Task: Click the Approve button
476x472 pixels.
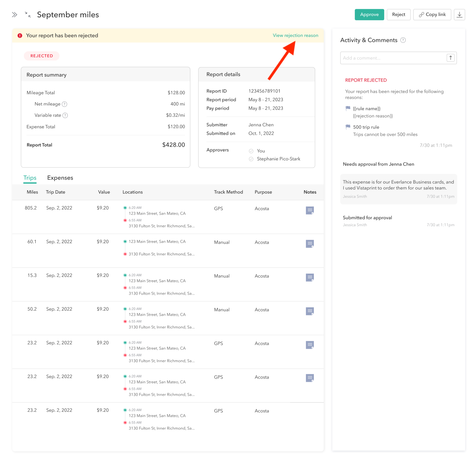Action: coord(369,15)
